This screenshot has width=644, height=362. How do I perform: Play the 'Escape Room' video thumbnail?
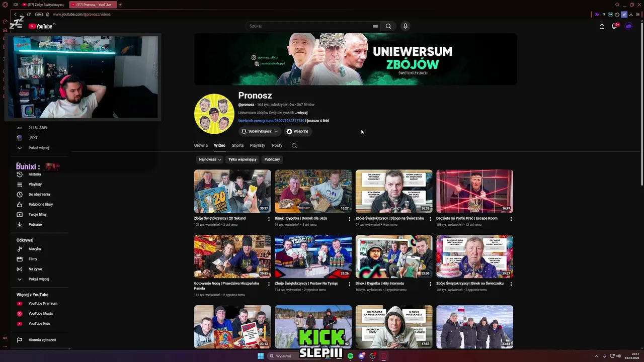[474, 191]
